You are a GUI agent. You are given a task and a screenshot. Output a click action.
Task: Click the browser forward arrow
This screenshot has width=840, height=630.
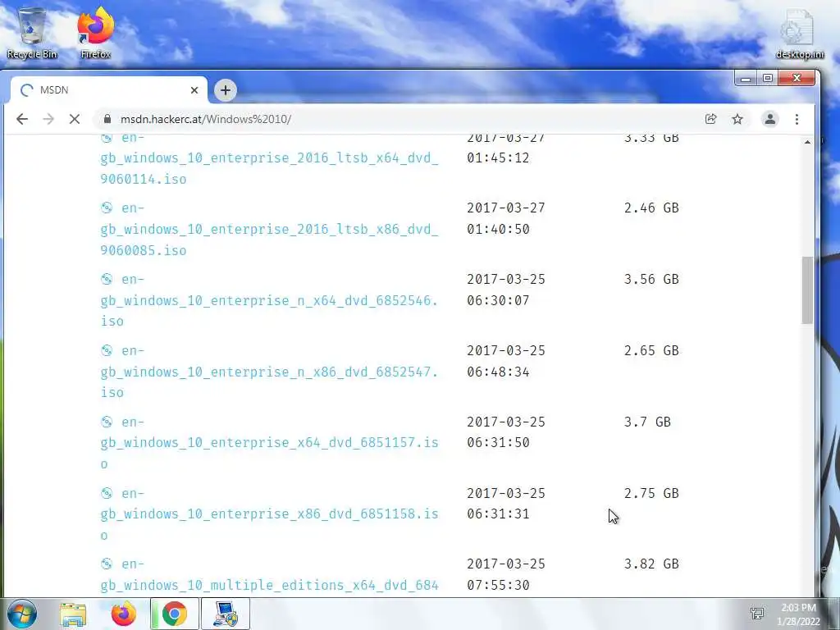(x=48, y=119)
